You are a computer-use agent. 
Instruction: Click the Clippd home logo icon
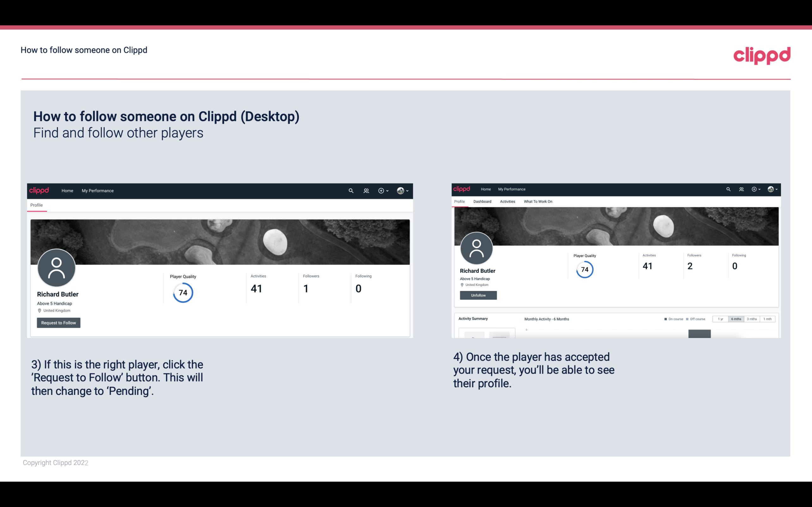coord(39,190)
